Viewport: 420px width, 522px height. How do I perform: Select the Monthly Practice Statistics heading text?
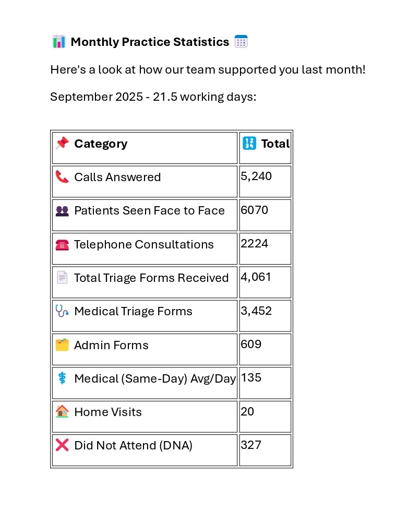point(150,42)
